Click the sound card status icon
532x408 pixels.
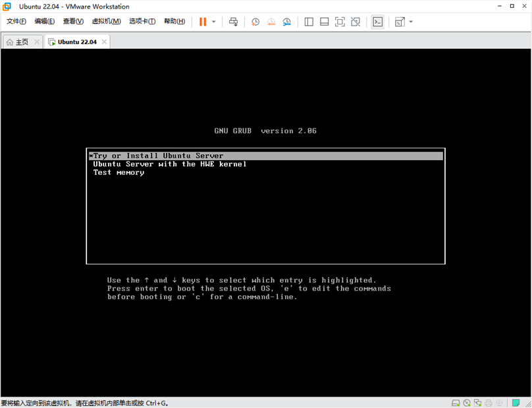(x=500, y=403)
